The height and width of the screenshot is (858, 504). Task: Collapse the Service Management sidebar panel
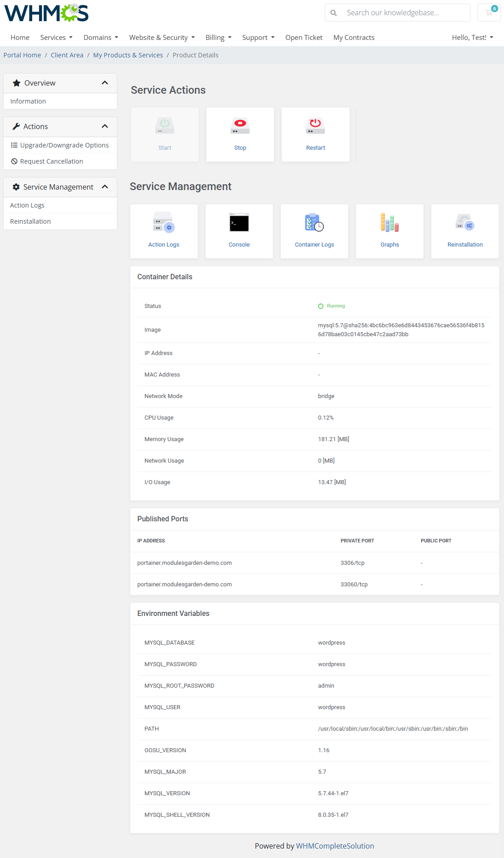tap(105, 187)
